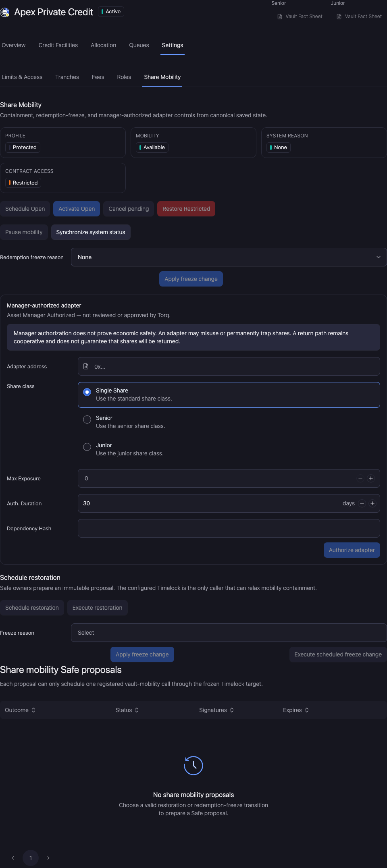This screenshot has width=387, height=868.
Task: Focus the Adapter address input field
Action: click(229, 366)
